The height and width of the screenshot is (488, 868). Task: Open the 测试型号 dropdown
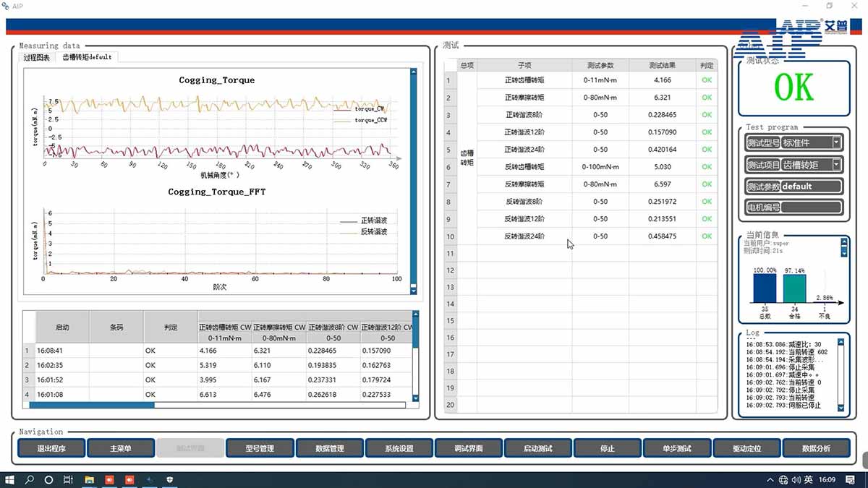pyautogui.click(x=836, y=143)
